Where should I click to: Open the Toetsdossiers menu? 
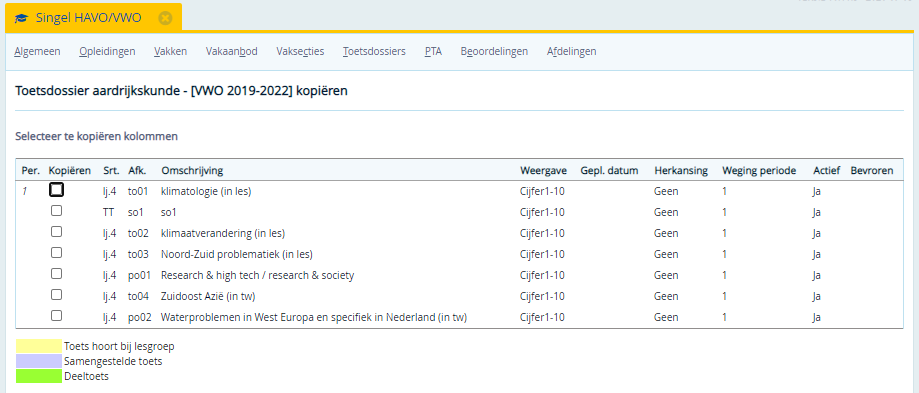pos(374,52)
